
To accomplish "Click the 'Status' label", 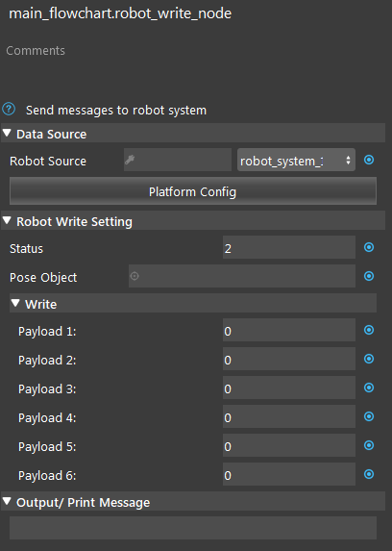I will [x=26, y=248].
